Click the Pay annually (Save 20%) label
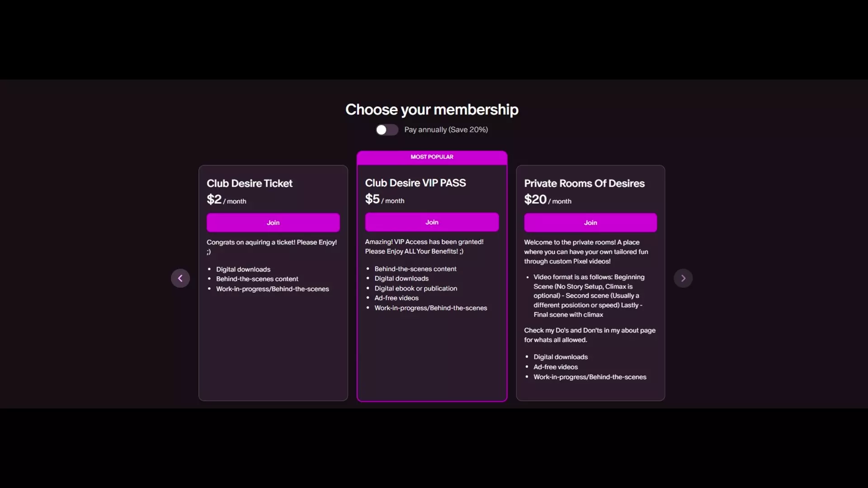 (446, 130)
